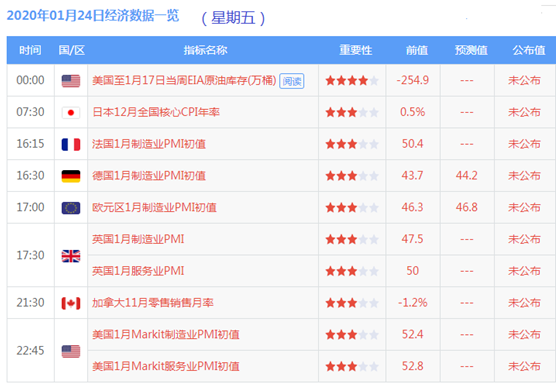Image resolution: width=558 pixels, height=386 pixels.
Task: Open 加拿大11月零售销售月率 indicator link
Action: (x=153, y=303)
